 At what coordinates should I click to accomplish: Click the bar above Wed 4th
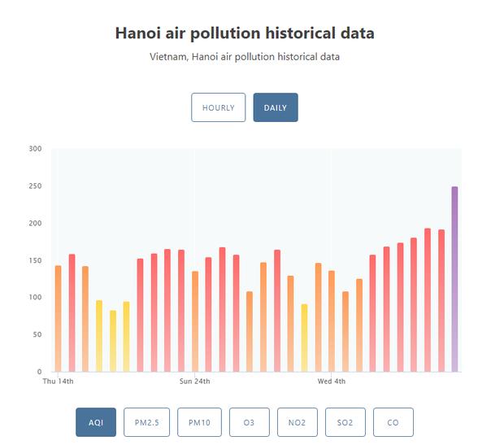(x=332, y=321)
